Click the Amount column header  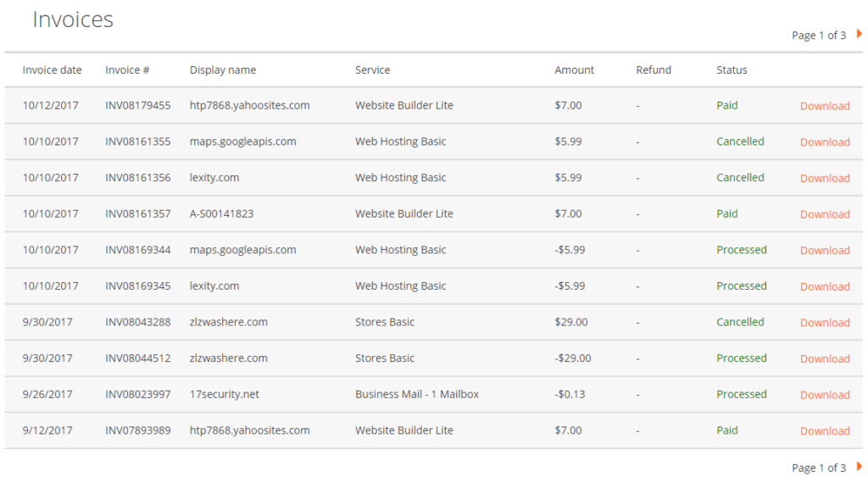[x=574, y=70]
